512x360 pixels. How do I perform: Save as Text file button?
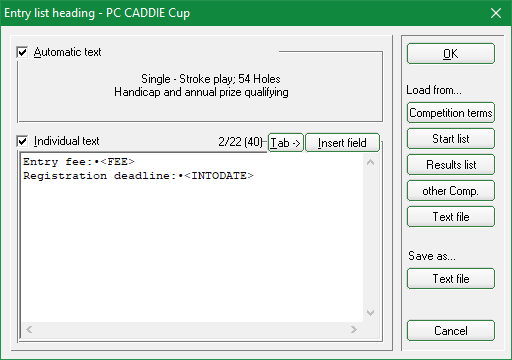451,279
